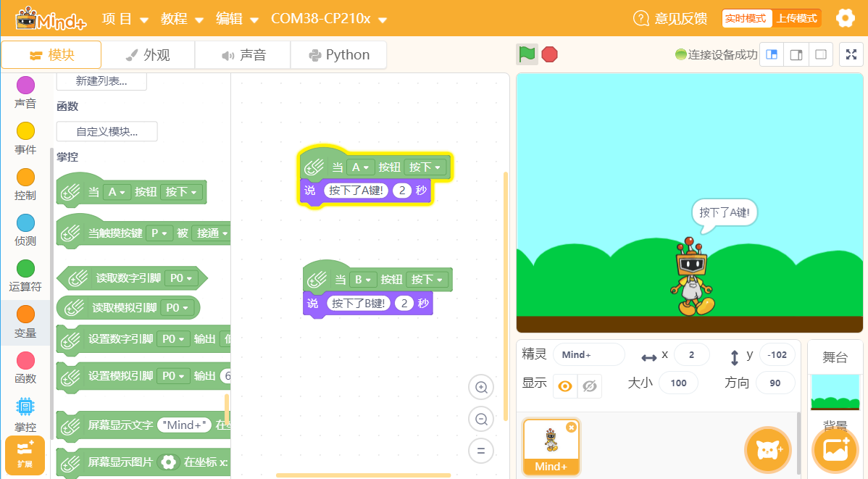Open settings gear in top-right corner

pos(846,18)
